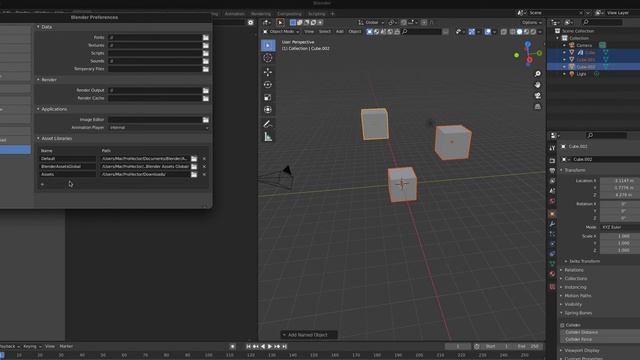Screen dimensions: 640x360
Task: Select the Rotate tool in viewport toolbar
Action: tap(268, 84)
